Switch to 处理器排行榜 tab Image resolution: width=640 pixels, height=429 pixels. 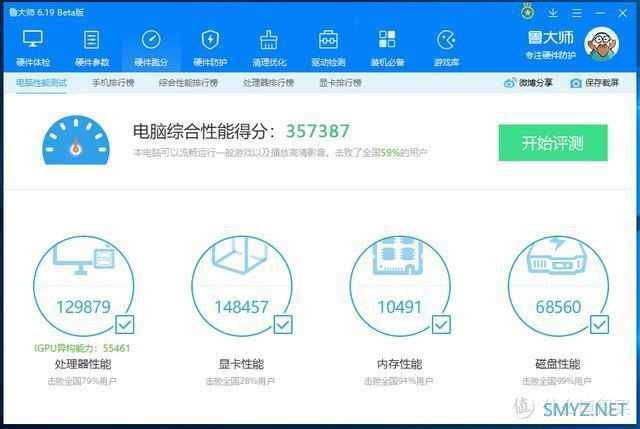[269, 83]
